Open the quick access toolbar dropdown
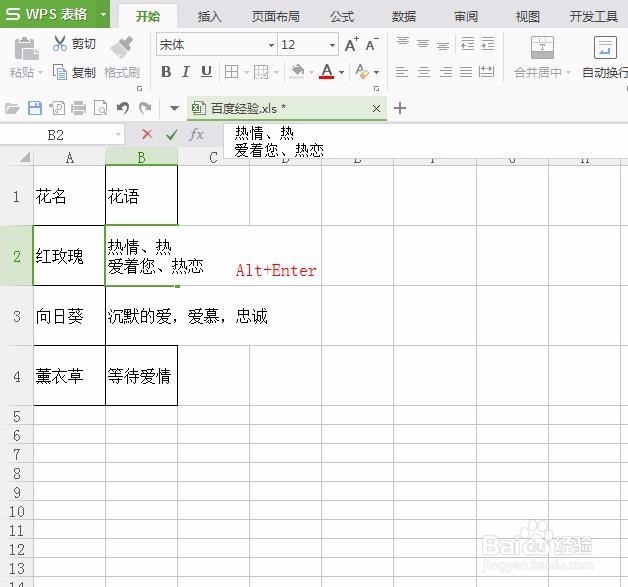 click(x=174, y=108)
